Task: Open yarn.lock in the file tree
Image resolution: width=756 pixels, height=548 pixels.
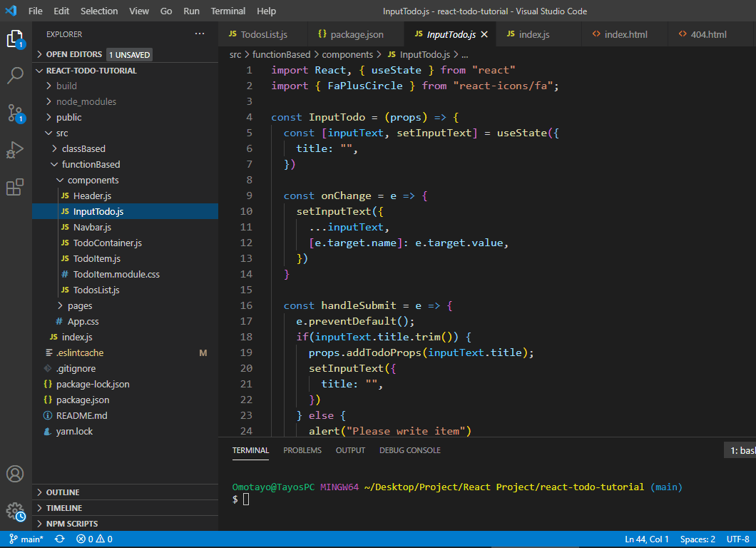Action: tap(126, 431)
